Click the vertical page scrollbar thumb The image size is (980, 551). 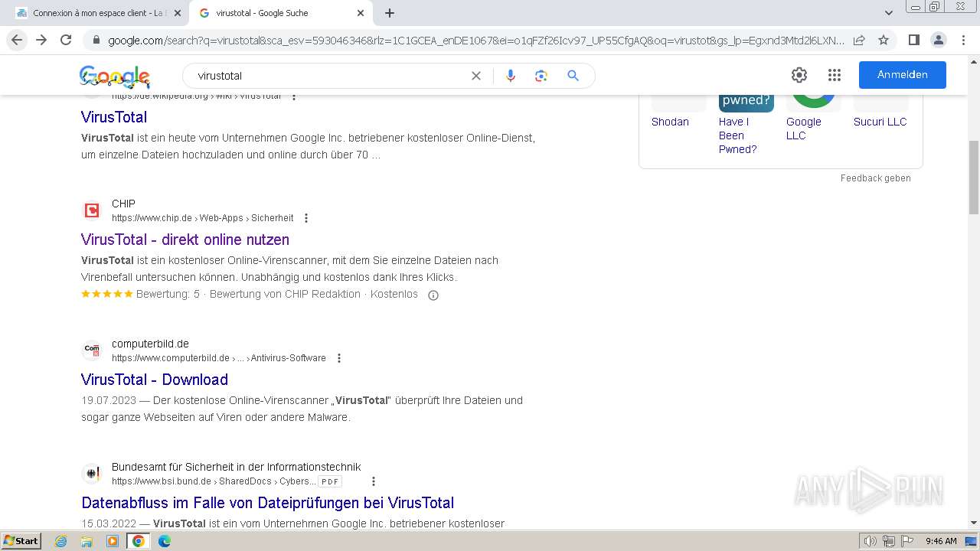click(x=974, y=178)
